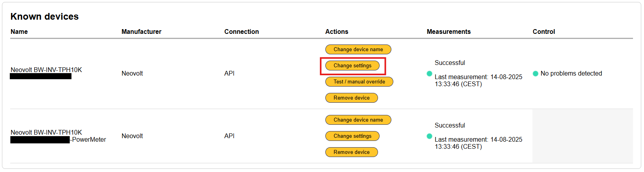Click the Manufacturer column header
Image resolution: width=644 pixels, height=172 pixels.
click(141, 32)
